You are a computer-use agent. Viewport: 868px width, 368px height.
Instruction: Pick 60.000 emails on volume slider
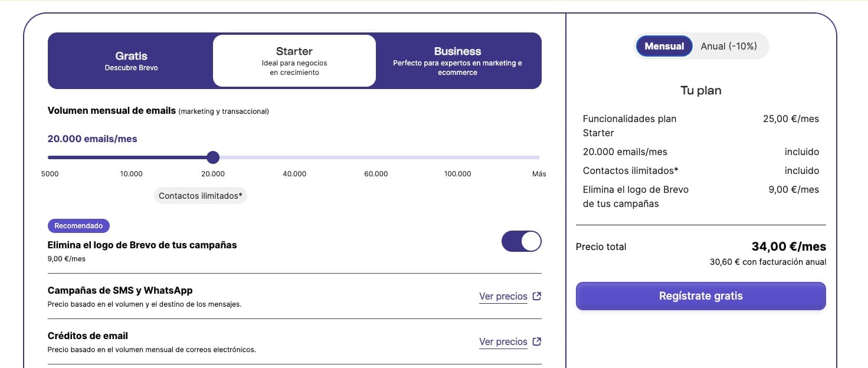[376, 157]
